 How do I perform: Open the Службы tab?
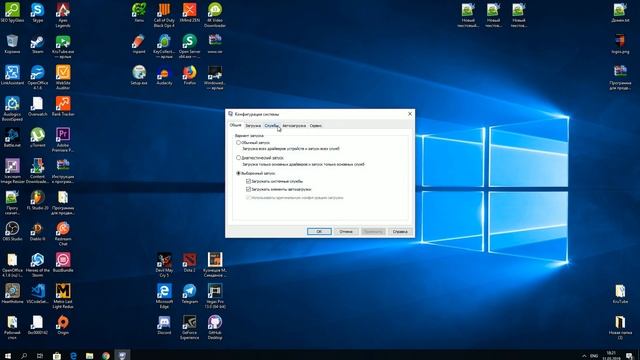(271, 126)
